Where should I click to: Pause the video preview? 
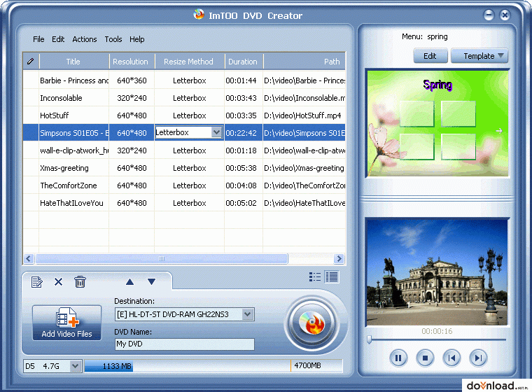[x=398, y=358]
